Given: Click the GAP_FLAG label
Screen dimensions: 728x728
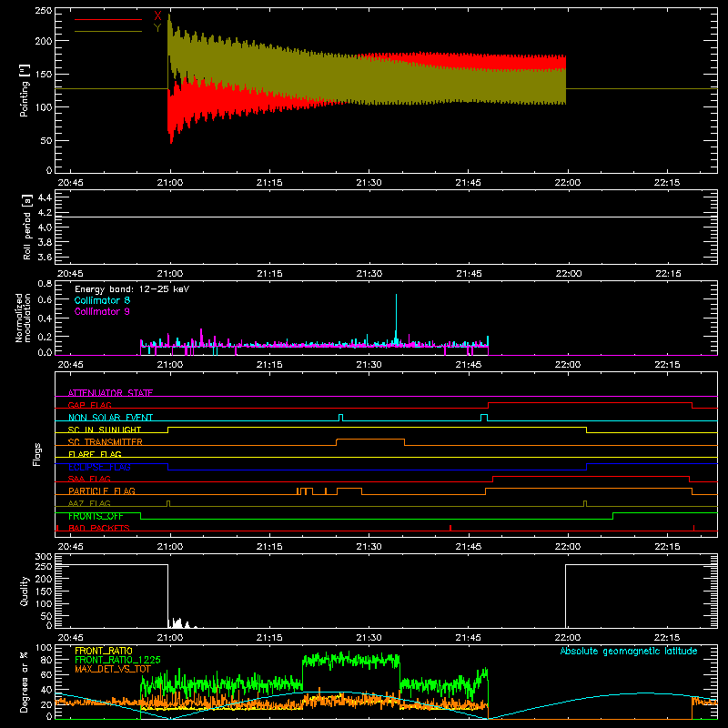Looking at the screenshot, I should click(x=89, y=405).
